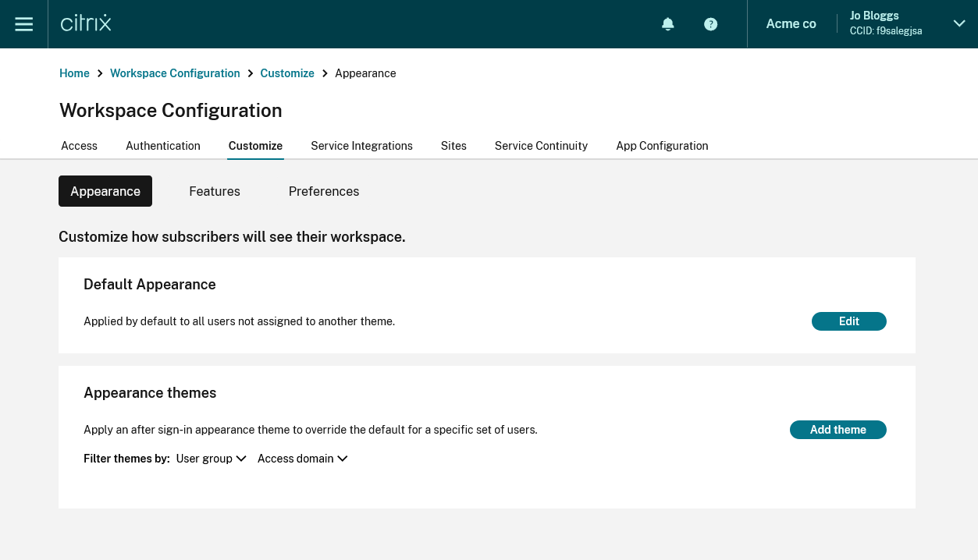
Task: Click the Citrix logo
Action: [85, 23]
